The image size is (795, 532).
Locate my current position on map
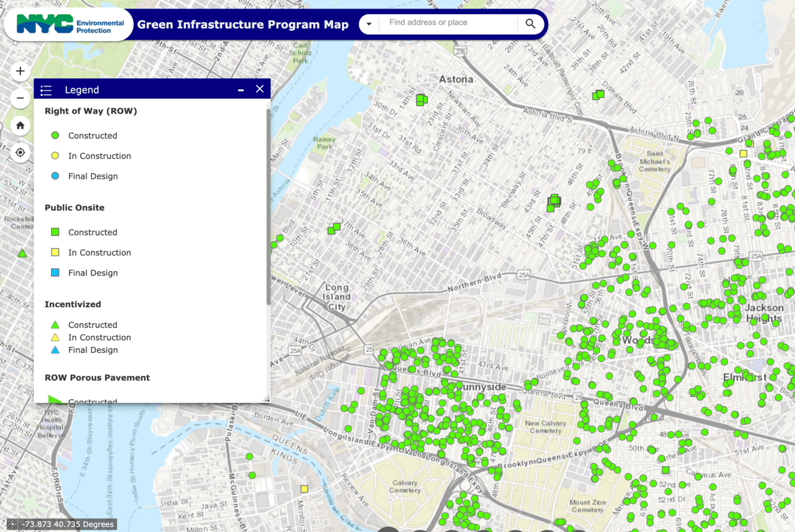point(20,153)
